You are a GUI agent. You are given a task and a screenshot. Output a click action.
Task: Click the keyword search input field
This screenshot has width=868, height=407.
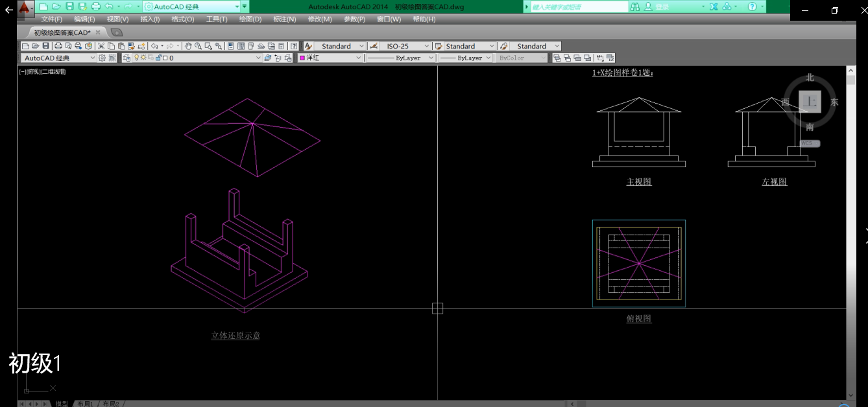(577, 6)
